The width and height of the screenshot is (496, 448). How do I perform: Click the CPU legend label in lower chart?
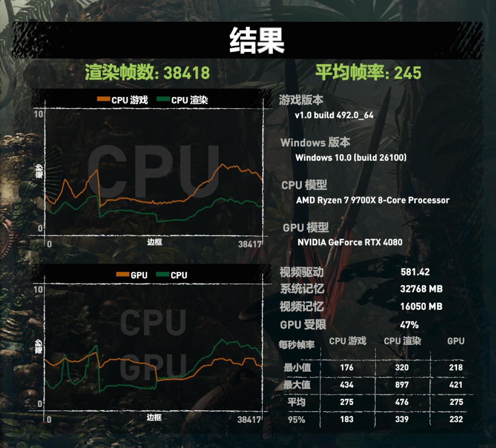click(179, 275)
